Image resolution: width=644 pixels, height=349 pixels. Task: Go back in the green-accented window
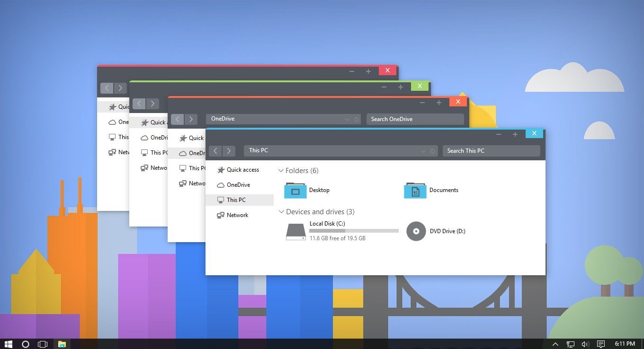click(x=139, y=104)
